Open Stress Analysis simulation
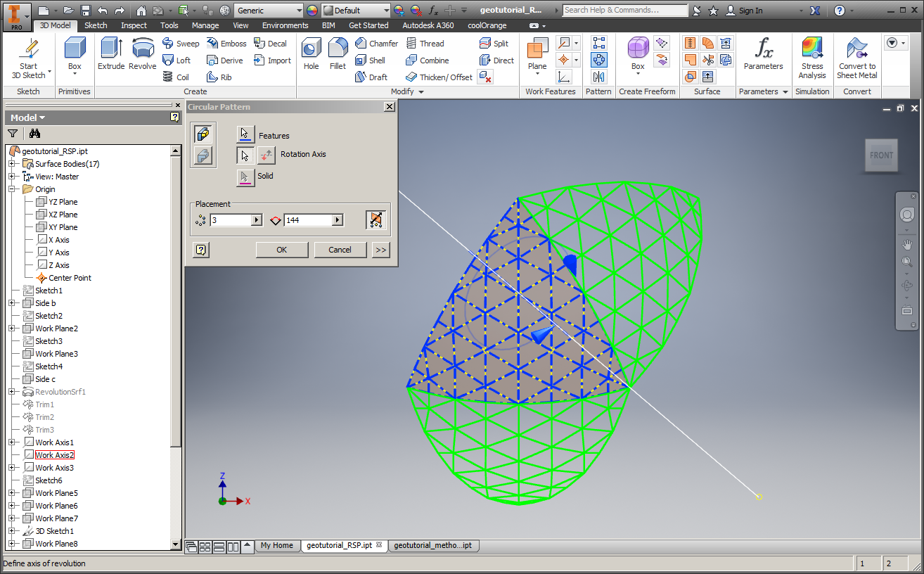Screen dimensions: 924x574 click(x=812, y=58)
